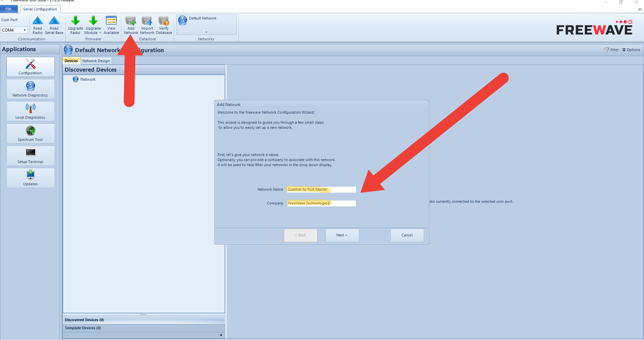Click the Discovered Devices panel header
Viewport: 644px width, 340px height.
[x=144, y=70]
